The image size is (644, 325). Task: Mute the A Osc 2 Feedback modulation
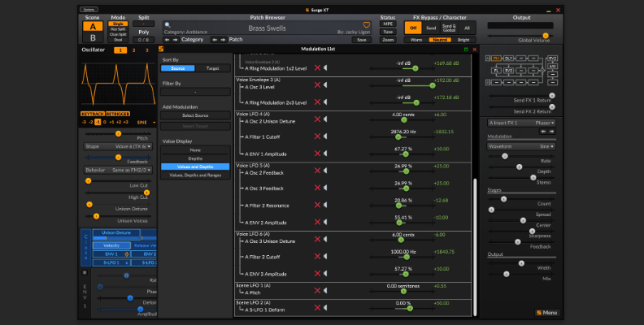(327, 170)
